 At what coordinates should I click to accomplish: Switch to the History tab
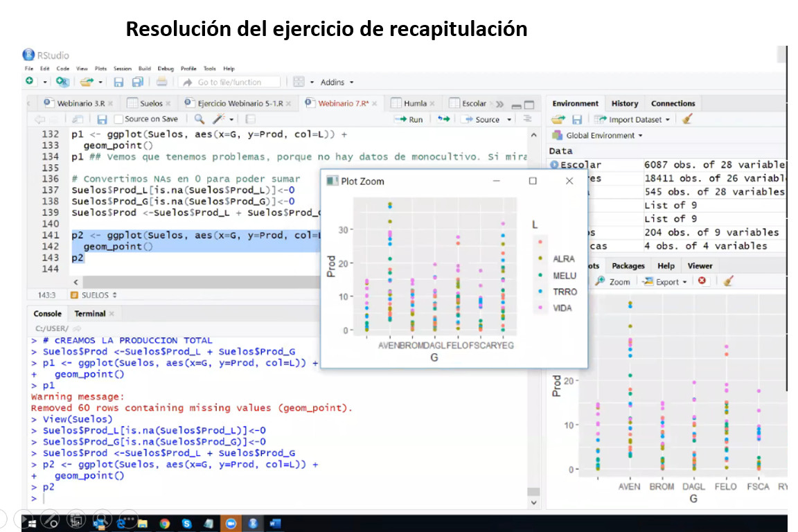coord(624,103)
